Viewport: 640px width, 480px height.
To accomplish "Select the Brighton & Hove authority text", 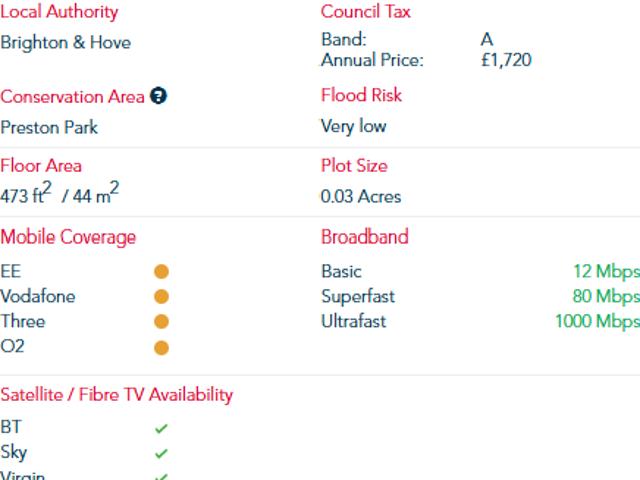I will point(66,43).
